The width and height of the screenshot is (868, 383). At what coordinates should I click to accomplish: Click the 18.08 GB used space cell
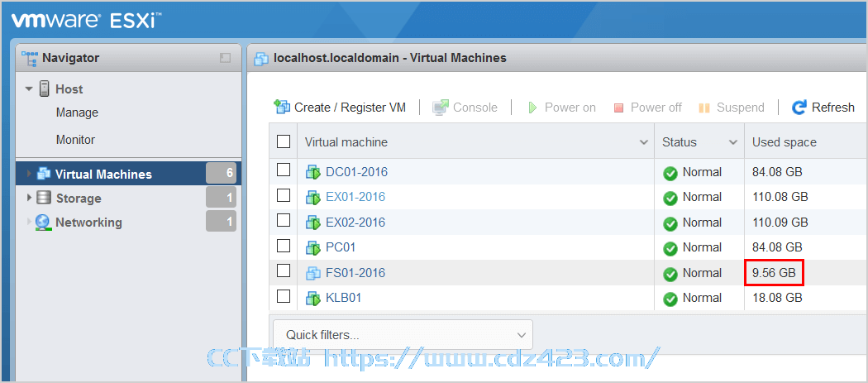point(777,298)
